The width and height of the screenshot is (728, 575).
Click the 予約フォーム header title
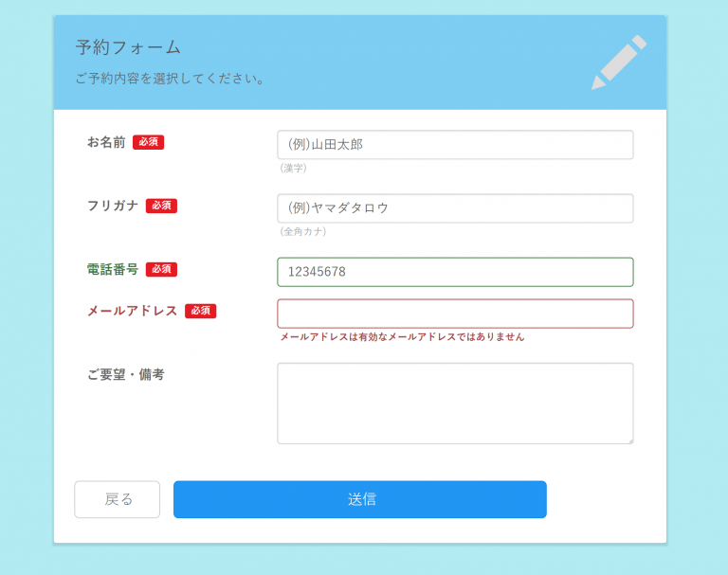click(128, 47)
